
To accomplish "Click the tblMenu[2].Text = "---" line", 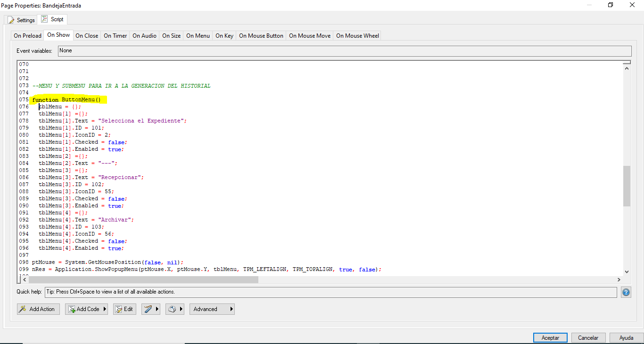I will tap(78, 163).
